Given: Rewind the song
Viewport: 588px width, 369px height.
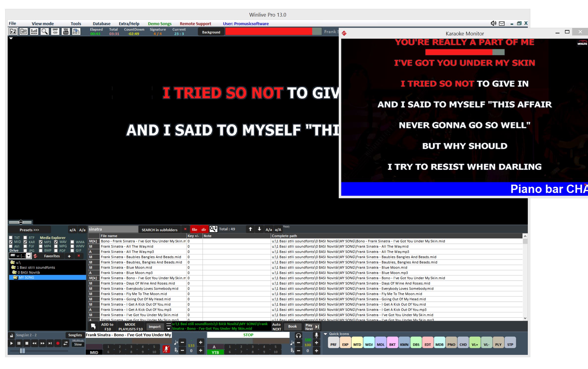Looking at the screenshot, I should pyautogui.click(x=34, y=343).
